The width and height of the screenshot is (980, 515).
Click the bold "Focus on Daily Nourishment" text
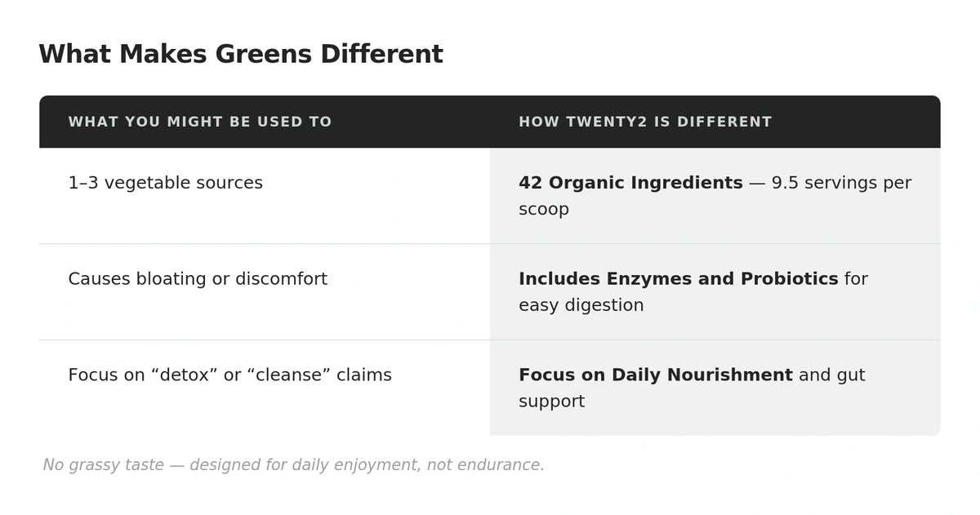pyautogui.click(x=655, y=375)
